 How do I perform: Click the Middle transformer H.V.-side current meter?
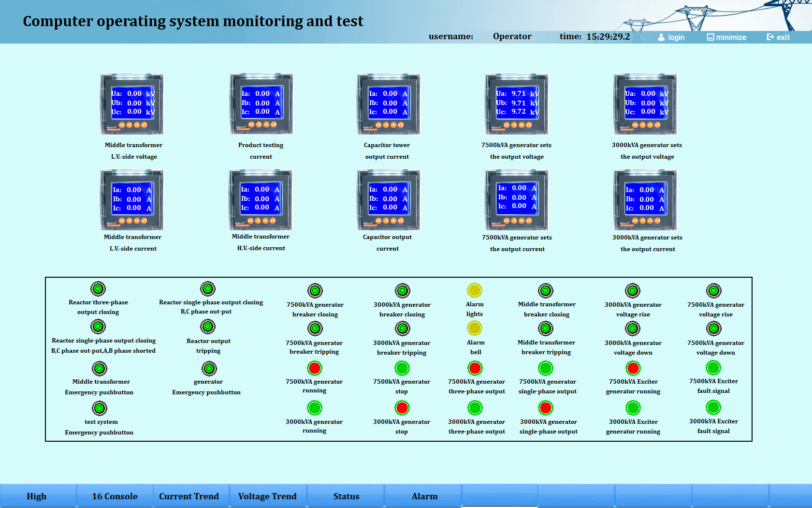point(261,200)
